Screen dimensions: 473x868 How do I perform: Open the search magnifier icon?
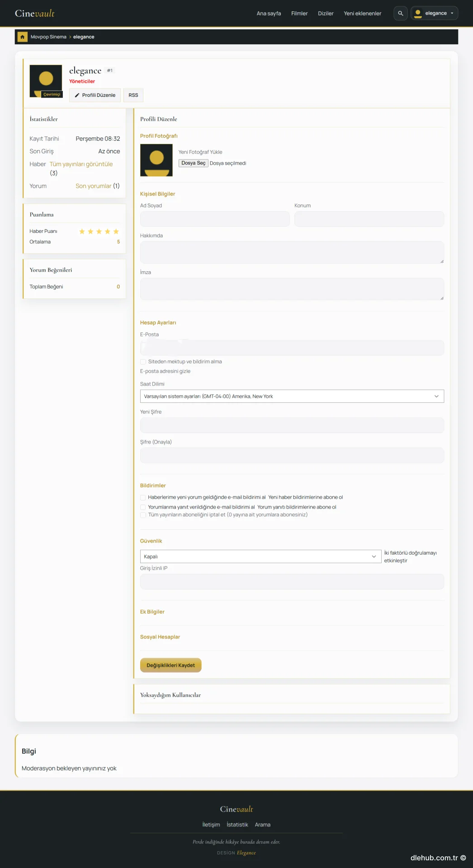[x=400, y=13]
